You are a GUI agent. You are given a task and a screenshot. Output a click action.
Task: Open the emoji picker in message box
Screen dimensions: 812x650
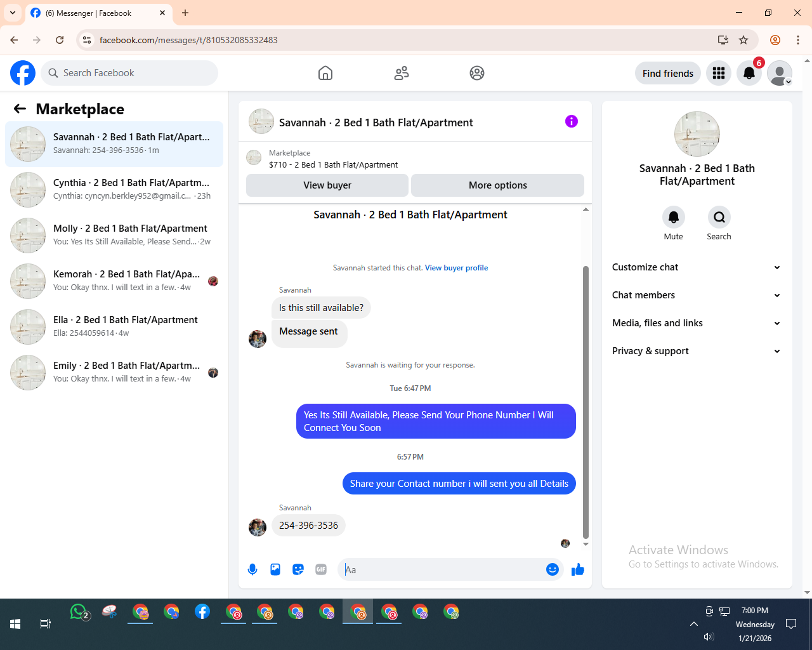pos(553,569)
